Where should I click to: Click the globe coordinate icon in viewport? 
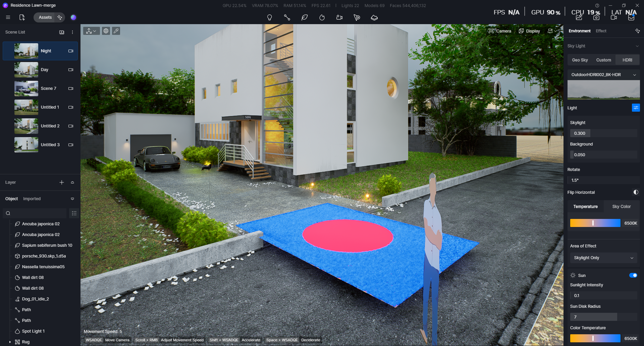tap(106, 31)
